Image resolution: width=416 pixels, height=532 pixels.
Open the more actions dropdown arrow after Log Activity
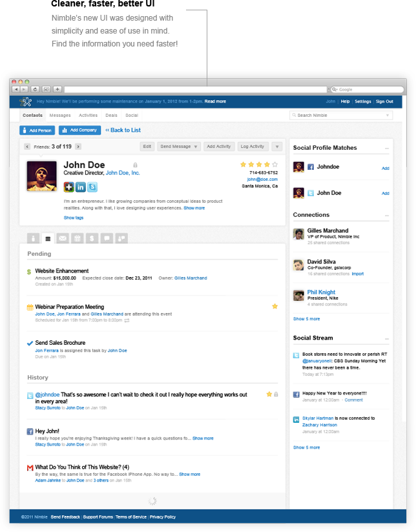pos(277,147)
